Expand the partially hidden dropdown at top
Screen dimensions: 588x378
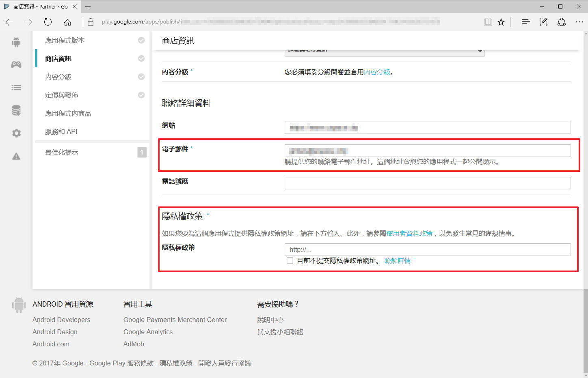tap(385, 52)
